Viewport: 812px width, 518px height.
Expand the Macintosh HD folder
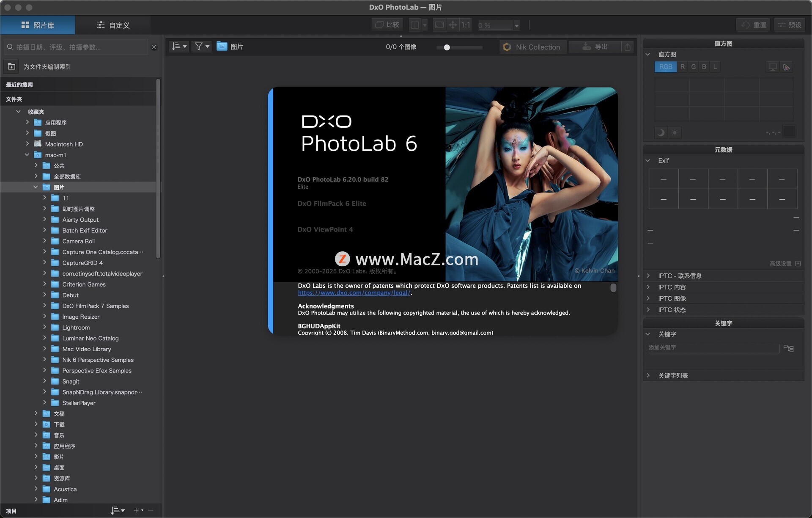[x=27, y=144]
